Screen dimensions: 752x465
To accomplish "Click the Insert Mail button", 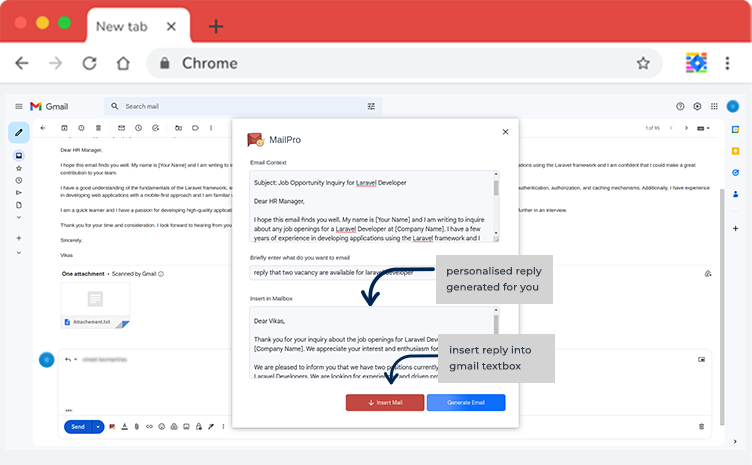I will tap(385, 402).
